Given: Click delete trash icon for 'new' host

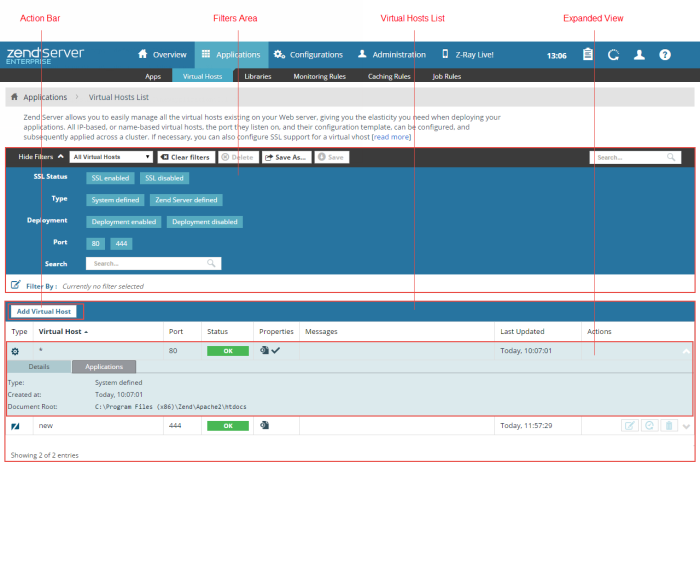Looking at the screenshot, I should [669, 425].
